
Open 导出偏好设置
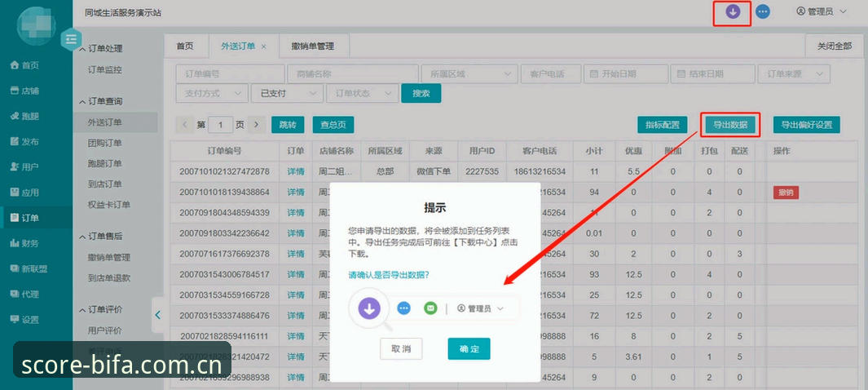pos(807,125)
